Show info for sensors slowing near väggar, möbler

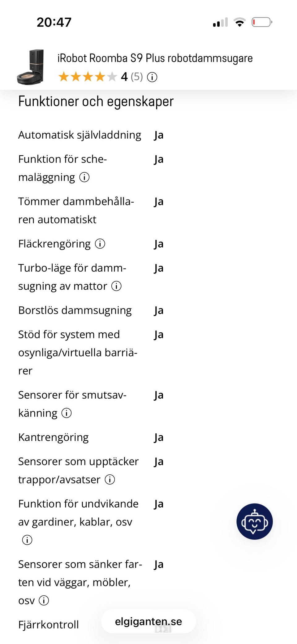click(x=44, y=601)
